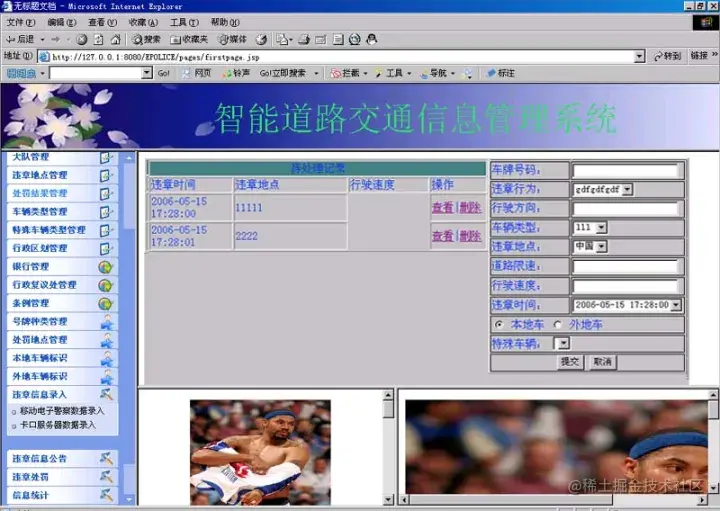Select the 外地车 radio button
The height and width of the screenshot is (511, 720).
point(557,325)
